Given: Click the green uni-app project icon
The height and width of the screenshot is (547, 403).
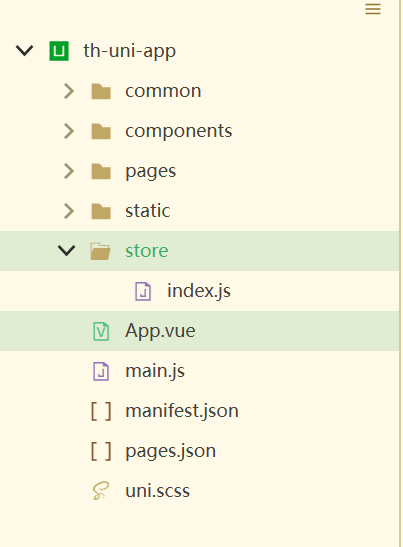Looking at the screenshot, I should click(x=59, y=51).
